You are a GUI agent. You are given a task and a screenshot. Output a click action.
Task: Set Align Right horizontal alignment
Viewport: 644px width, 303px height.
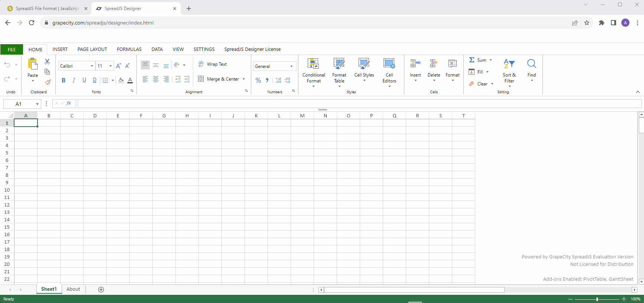click(166, 79)
